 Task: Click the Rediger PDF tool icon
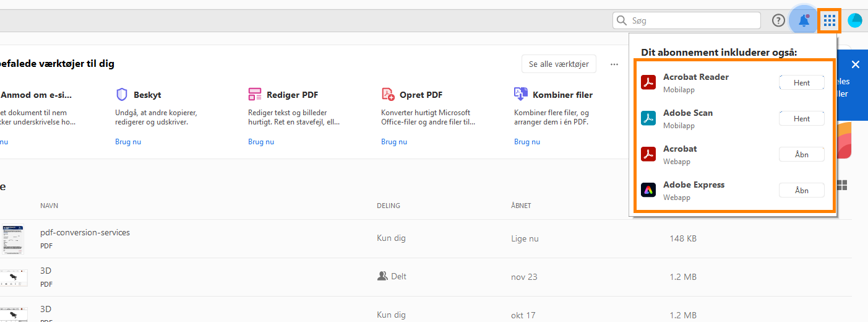(x=255, y=95)
